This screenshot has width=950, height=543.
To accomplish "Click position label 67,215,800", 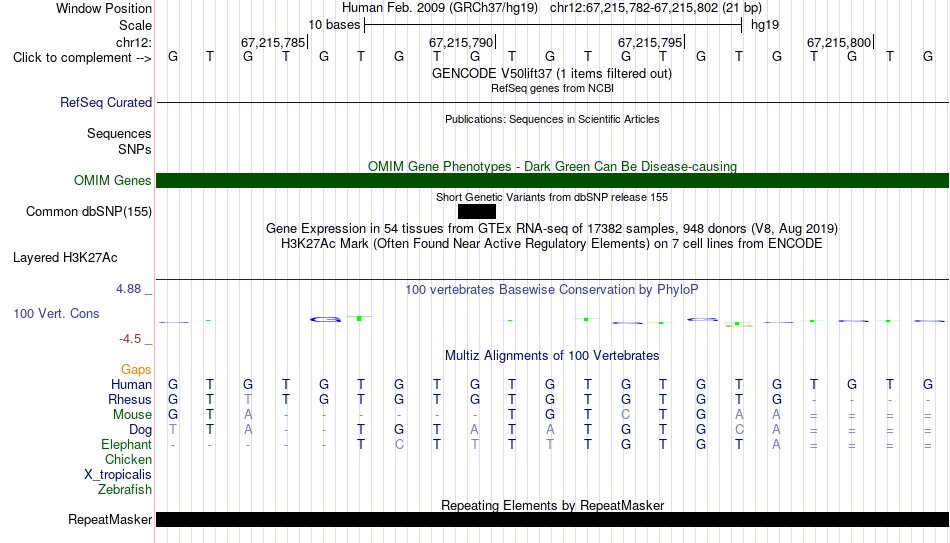I will click(839, 42).
